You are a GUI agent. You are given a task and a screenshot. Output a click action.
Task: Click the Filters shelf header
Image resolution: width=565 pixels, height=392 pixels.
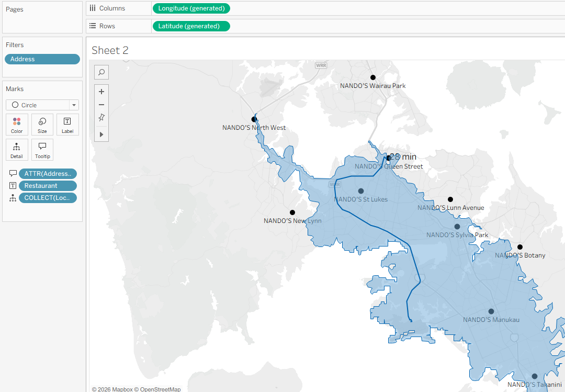point(15,44)
